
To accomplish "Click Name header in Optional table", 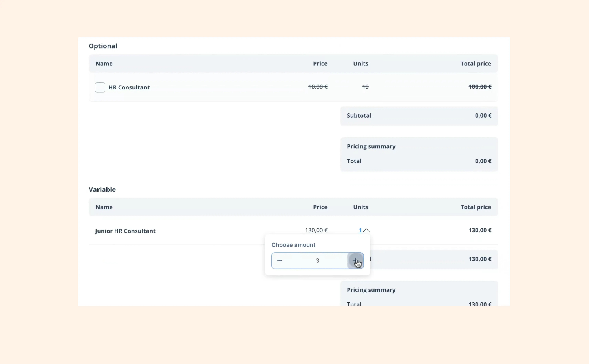I will (x=104, y=64).
